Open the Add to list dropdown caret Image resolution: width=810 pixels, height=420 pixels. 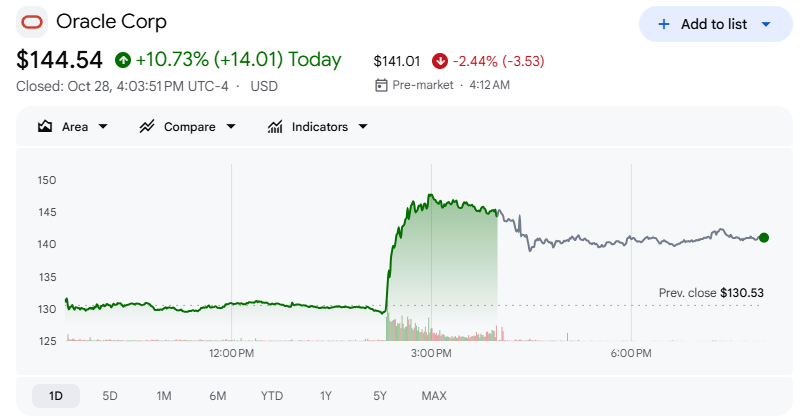coord(766,24)
